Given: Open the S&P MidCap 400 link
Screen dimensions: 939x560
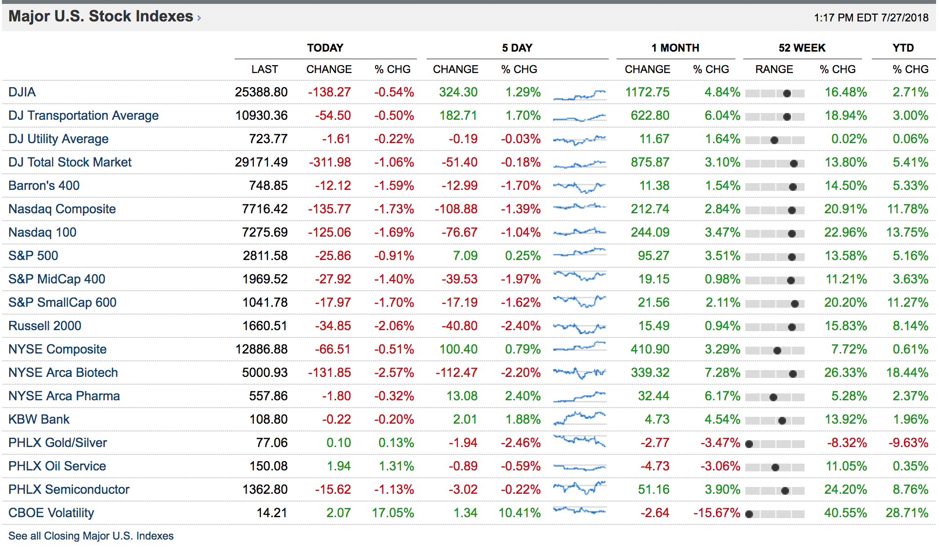Looking at the screenshot, I should [x=56, y=279].
